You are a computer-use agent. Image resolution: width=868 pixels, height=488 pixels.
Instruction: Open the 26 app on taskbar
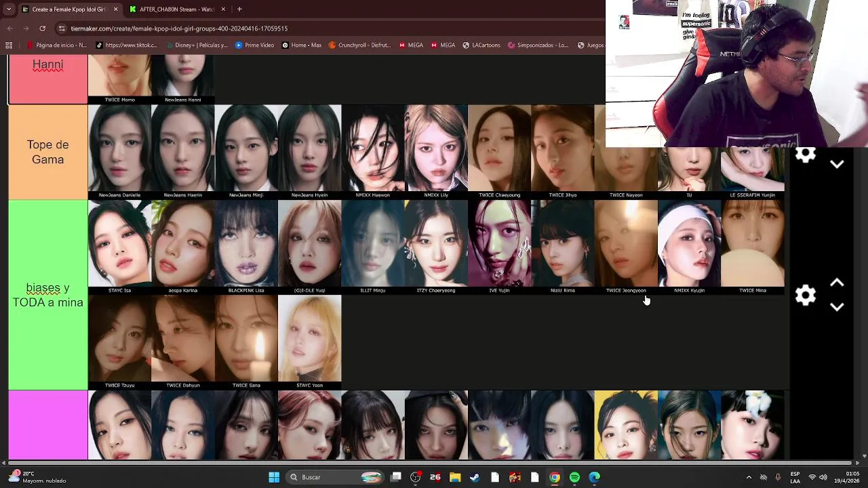[x=435, y=477]
